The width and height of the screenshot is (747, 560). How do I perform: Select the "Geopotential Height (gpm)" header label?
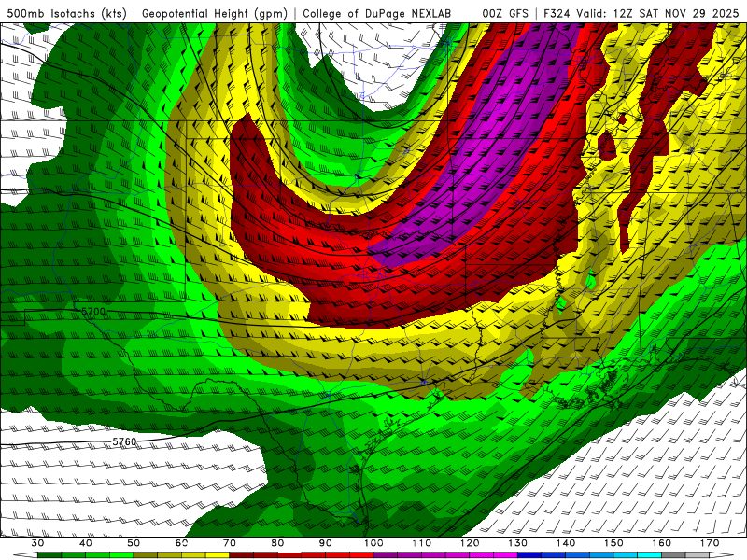[215, 14]
